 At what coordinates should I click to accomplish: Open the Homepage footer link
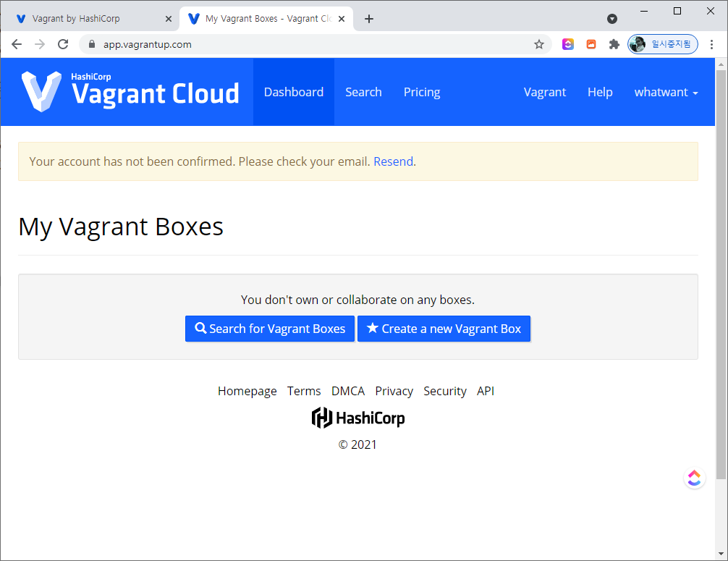tap(247, 391)
